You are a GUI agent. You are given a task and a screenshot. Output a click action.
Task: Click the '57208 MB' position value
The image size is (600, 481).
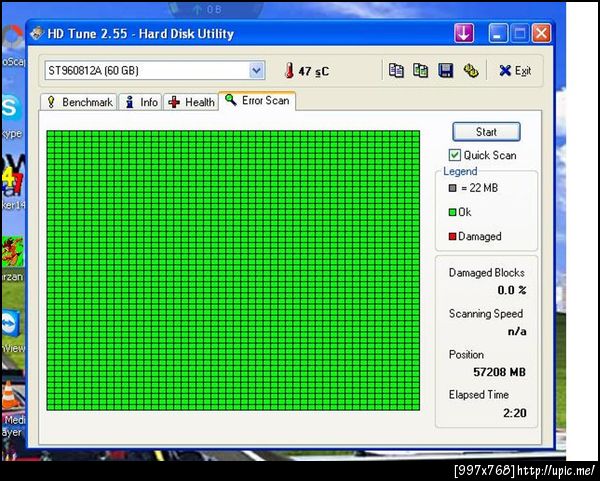pyautogui.click(x=499, y=372)
